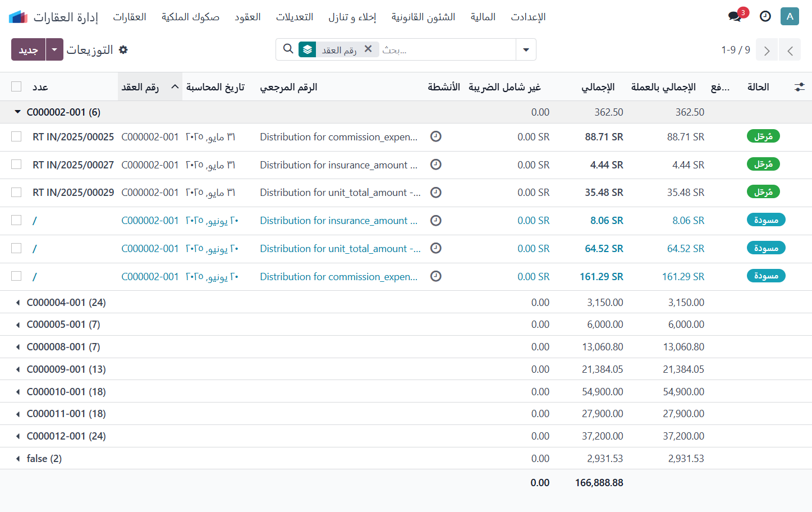Click the search input field

(x=447, y=49)
